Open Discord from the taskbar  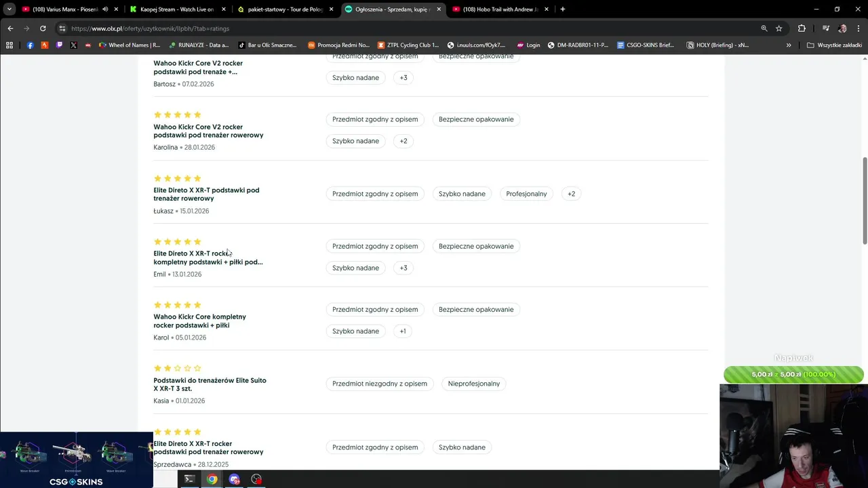[x=235, y=479]
